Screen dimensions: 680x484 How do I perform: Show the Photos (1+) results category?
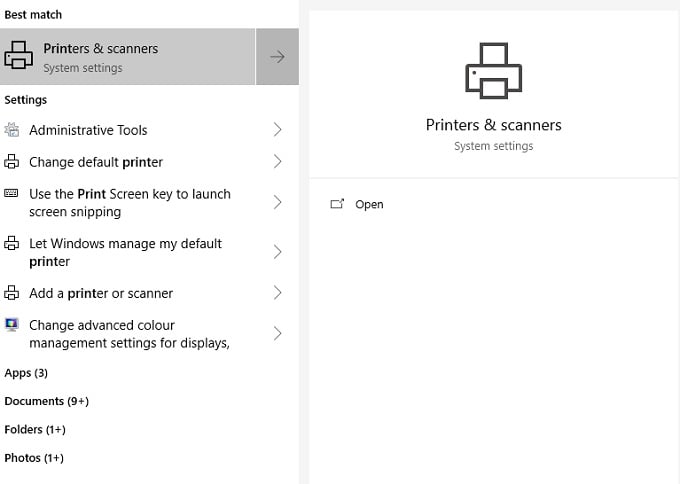pos(34,458)
